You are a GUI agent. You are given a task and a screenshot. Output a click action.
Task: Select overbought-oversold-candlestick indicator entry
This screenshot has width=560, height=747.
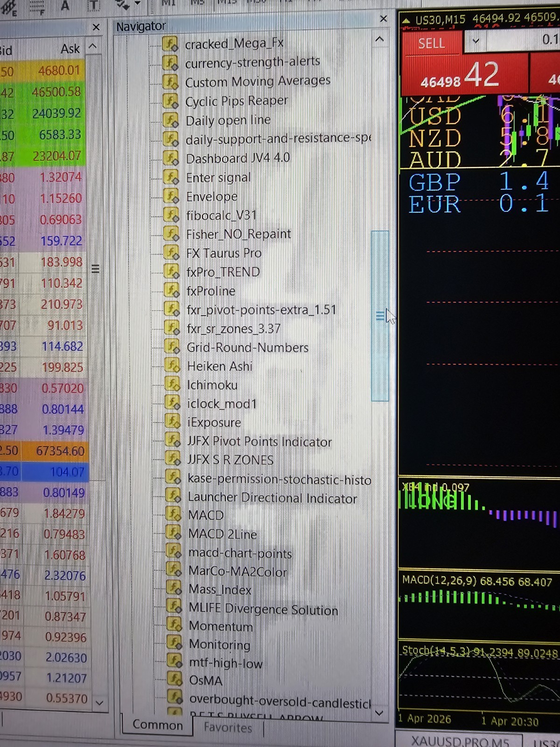coord(280,701)
